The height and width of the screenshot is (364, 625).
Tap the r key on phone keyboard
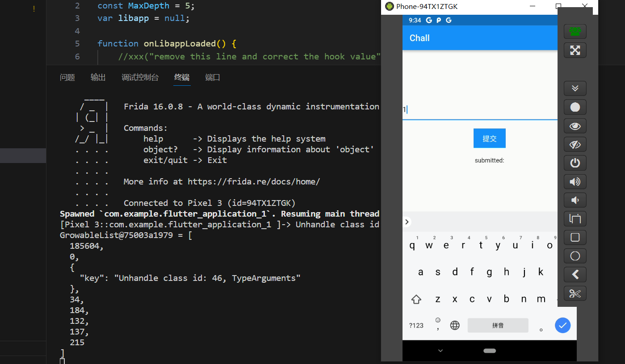(464, 245)
